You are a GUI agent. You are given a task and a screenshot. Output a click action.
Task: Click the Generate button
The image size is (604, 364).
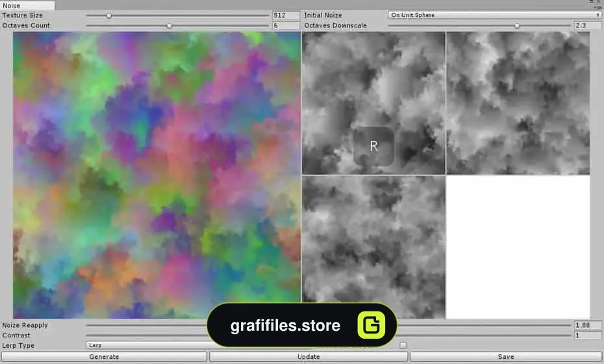coord(104,357)
